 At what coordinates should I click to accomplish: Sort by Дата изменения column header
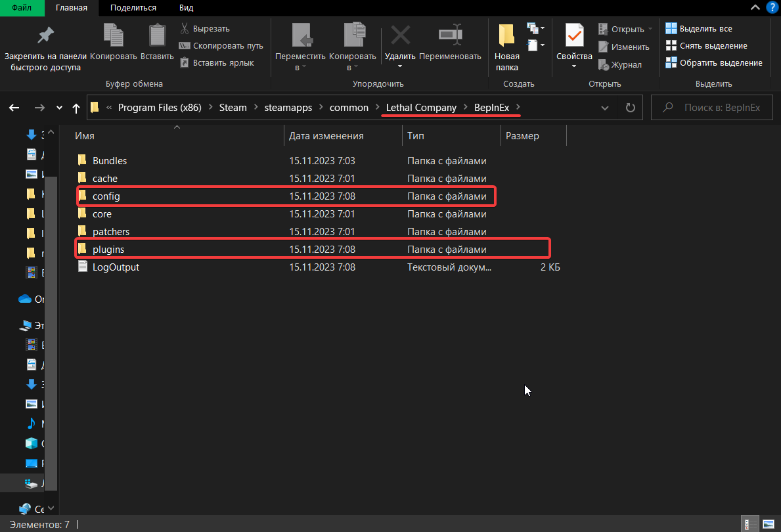pyautogui.click(x=343, y=135)
